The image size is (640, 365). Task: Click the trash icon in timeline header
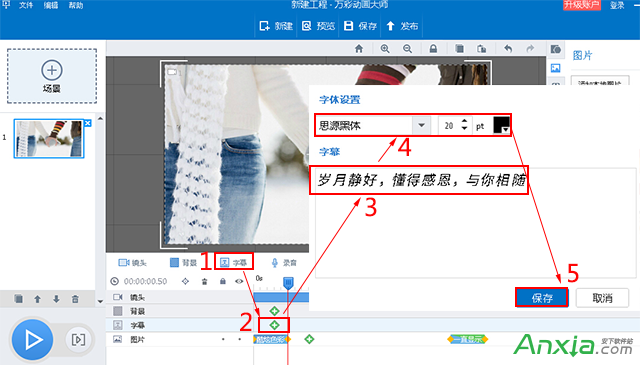coord(204,281)
